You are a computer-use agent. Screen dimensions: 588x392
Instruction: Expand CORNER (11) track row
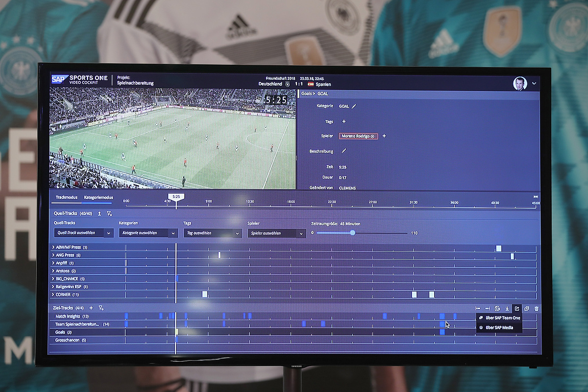[x=53, y=294]
